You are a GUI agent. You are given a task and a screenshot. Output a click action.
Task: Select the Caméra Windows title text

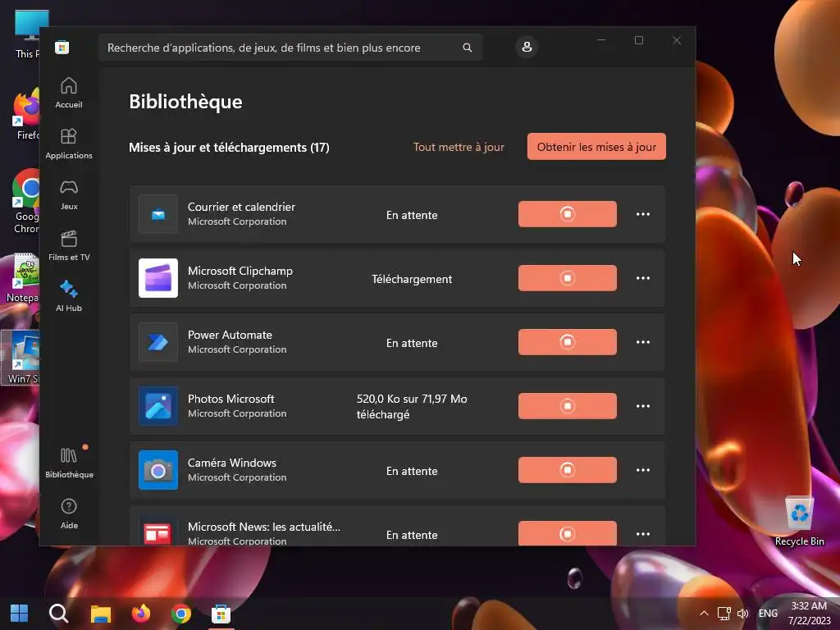click(232, 463)
